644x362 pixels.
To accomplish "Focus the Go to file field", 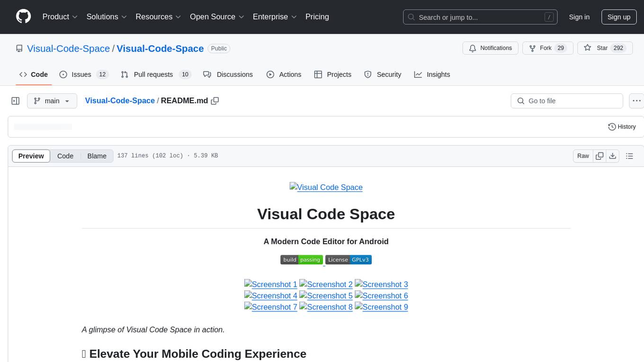I will pyautogui.click(x=567, y=101).
